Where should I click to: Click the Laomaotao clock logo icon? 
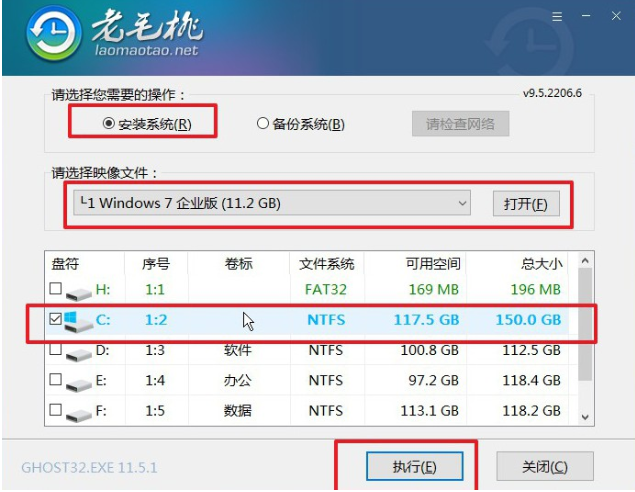(53, 33)
